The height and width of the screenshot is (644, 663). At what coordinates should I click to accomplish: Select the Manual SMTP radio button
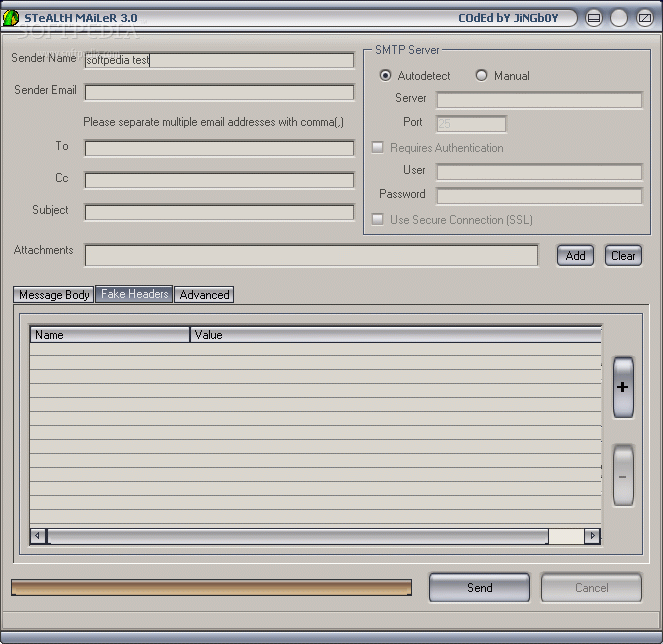[481, 76]
